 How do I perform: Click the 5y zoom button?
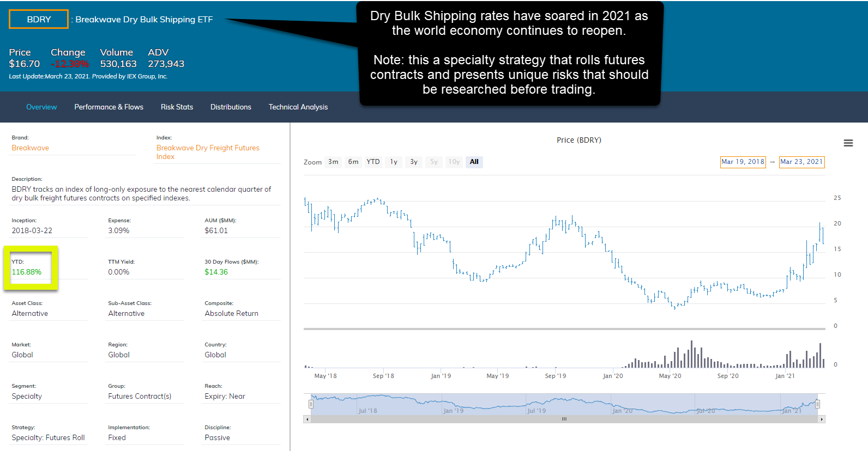434,162
